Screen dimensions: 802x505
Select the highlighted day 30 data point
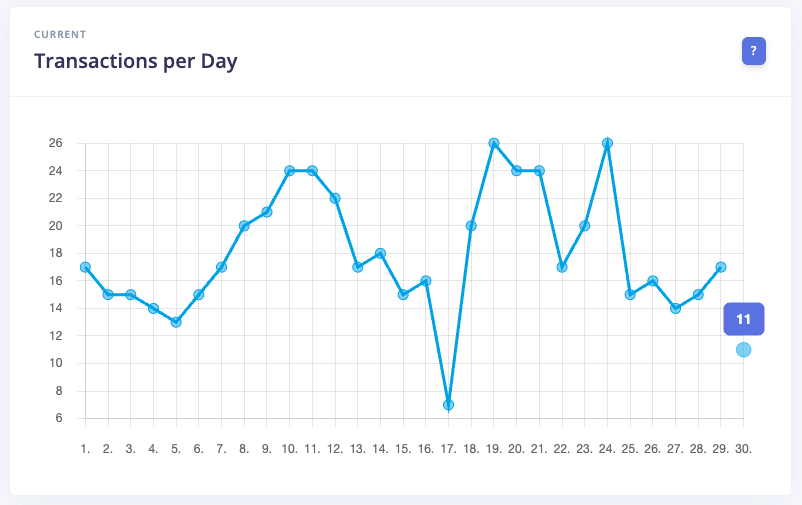pyautogui.click(x=743, y=350)
